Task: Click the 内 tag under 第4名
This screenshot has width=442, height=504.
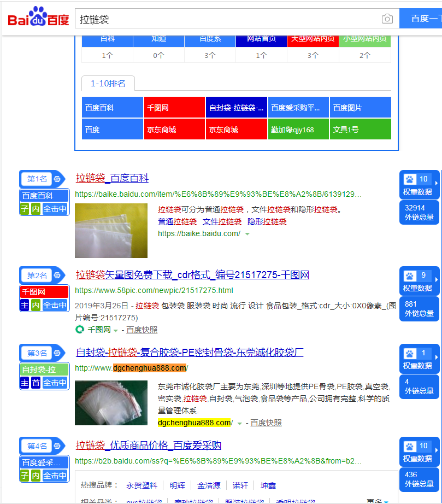Action: click(x=36, y=476)
